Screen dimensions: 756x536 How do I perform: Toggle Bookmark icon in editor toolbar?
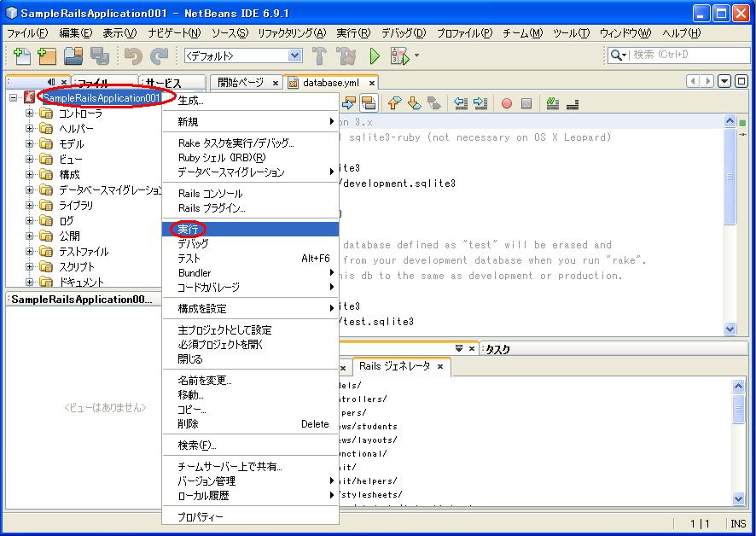point(434,102)
